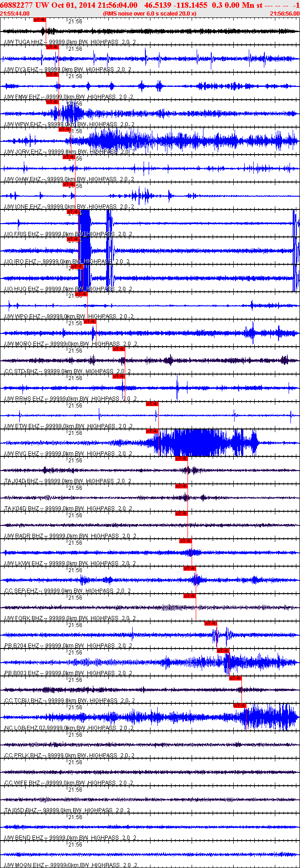Click the pick marker on the UW WPW EHZ trace
300x868 pixels.
pos(52,102)
